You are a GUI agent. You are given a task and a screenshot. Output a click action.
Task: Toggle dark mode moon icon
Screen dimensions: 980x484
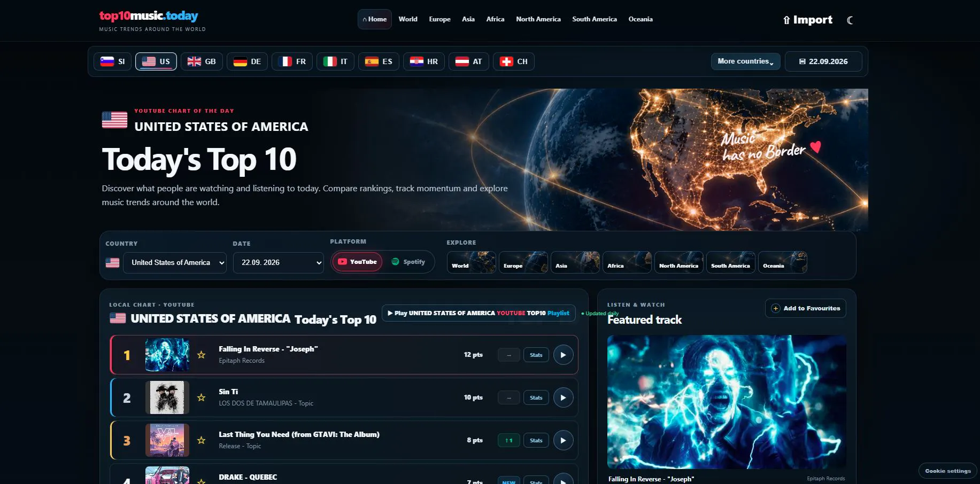coord(850,20)
